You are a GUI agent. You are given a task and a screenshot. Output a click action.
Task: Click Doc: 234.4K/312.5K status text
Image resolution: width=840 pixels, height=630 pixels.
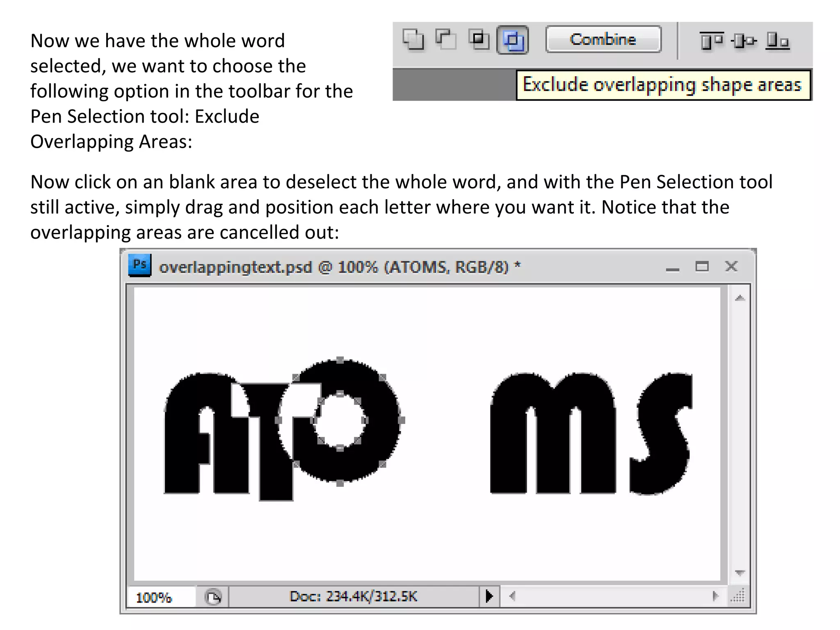(353, 596)
